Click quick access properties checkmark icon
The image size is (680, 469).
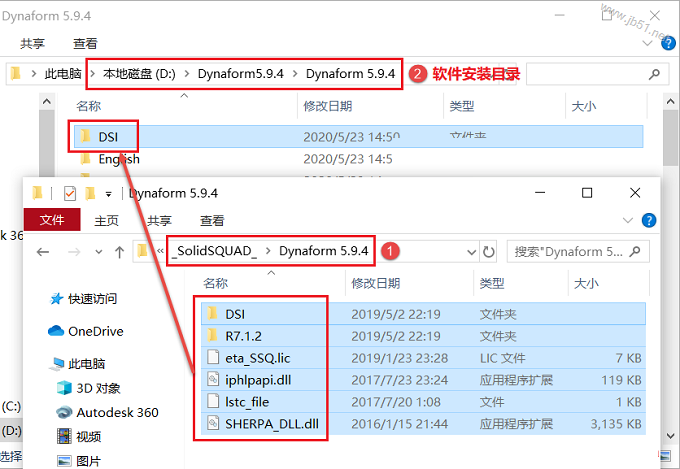pos(70,193)
